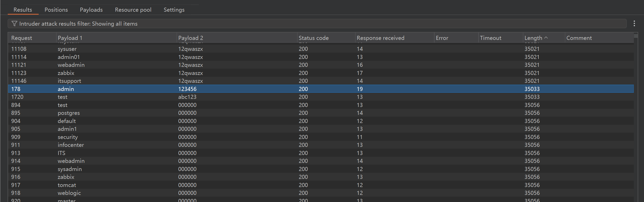Sort by the Status code column
This screenshot has height=202, width=644.
[x=313, y=38]
